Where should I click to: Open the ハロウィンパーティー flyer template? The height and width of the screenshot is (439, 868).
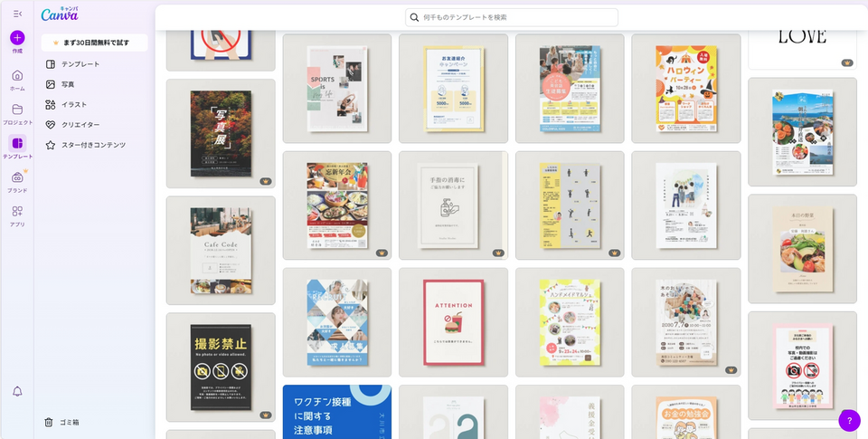pyautogui.click(x=686, y=89)
